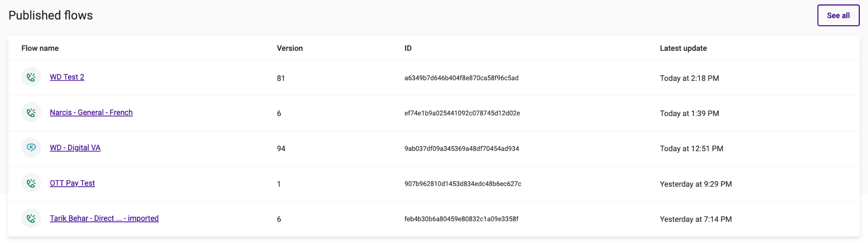Open the Narcis - General - French flow link
Screen dimensions: 868x243
click(x=91, y=113)
